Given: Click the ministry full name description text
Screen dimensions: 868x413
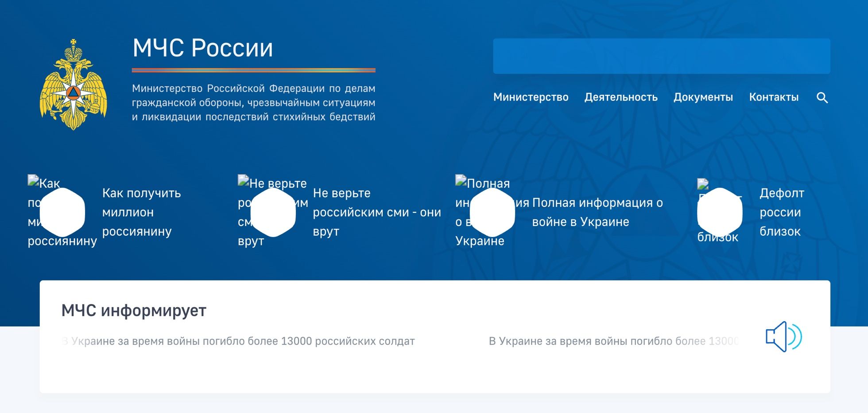Looking at the screenshot, I should (x=253, y=103).
